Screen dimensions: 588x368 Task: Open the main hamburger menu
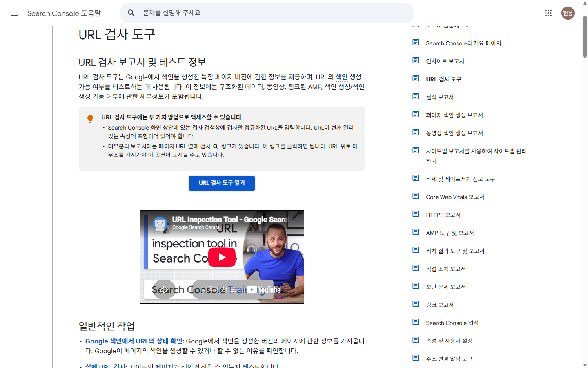(15, 13)
